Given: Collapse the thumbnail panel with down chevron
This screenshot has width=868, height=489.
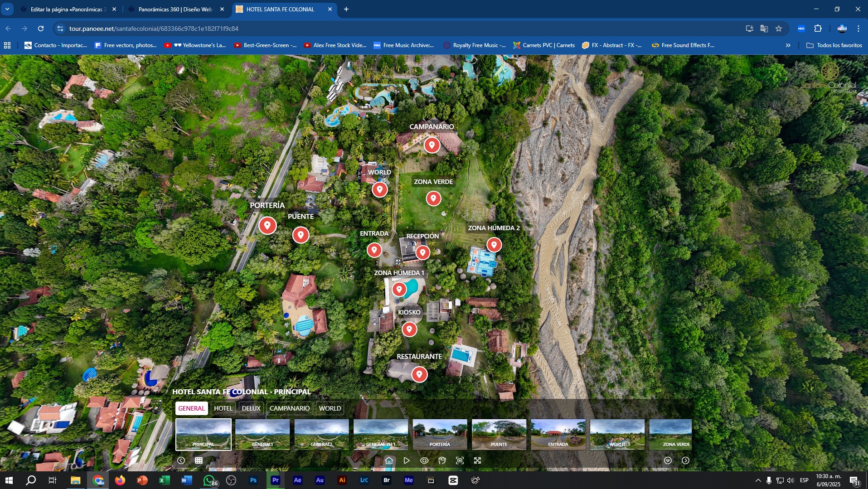Looking at the screenshot, I should (668, 460).
